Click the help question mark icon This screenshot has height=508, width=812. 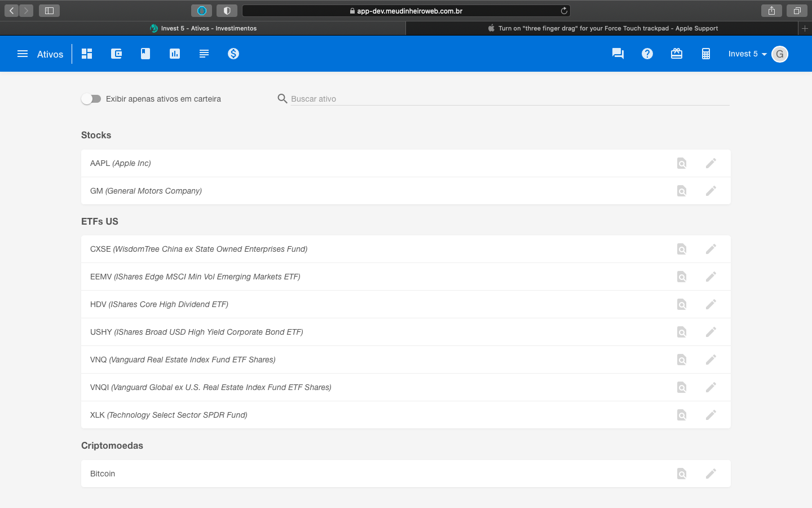coord(647,54)
